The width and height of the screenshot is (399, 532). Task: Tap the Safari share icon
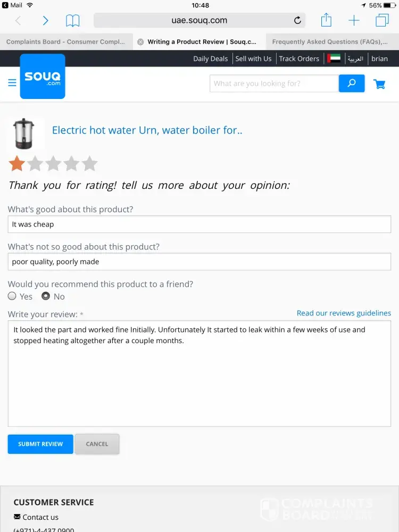coord(326,20)
